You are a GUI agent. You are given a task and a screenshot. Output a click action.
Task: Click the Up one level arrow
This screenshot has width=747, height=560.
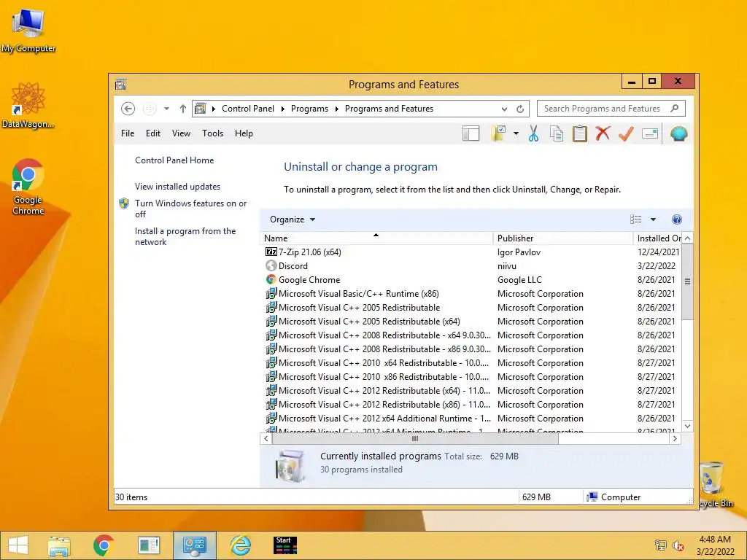click(x=183, y=109)
